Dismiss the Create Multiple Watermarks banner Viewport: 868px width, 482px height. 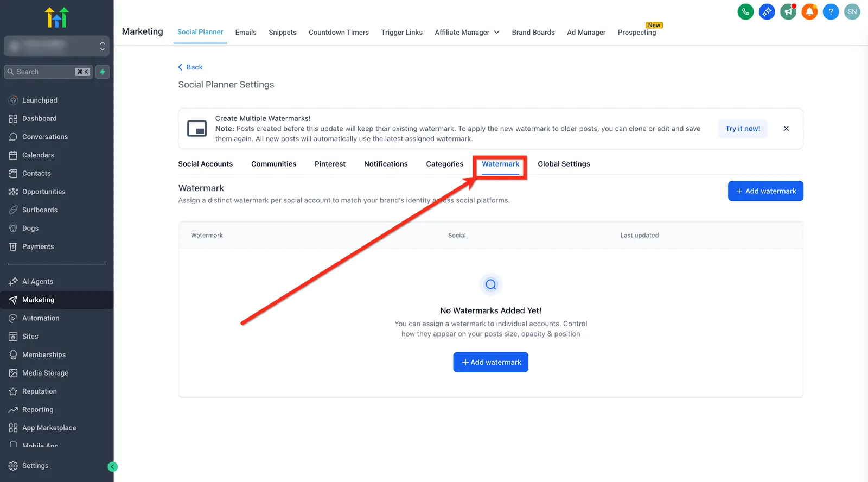click(x=786, y=129)
